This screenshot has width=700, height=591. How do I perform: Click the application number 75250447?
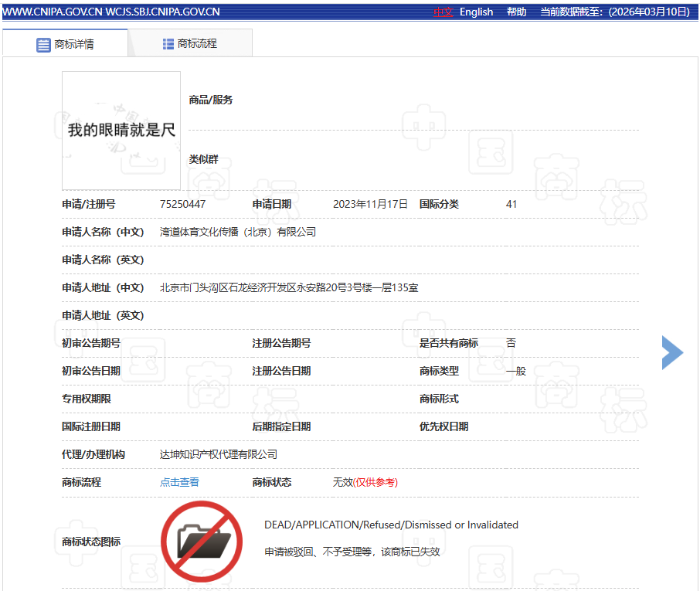pos(182,204)
